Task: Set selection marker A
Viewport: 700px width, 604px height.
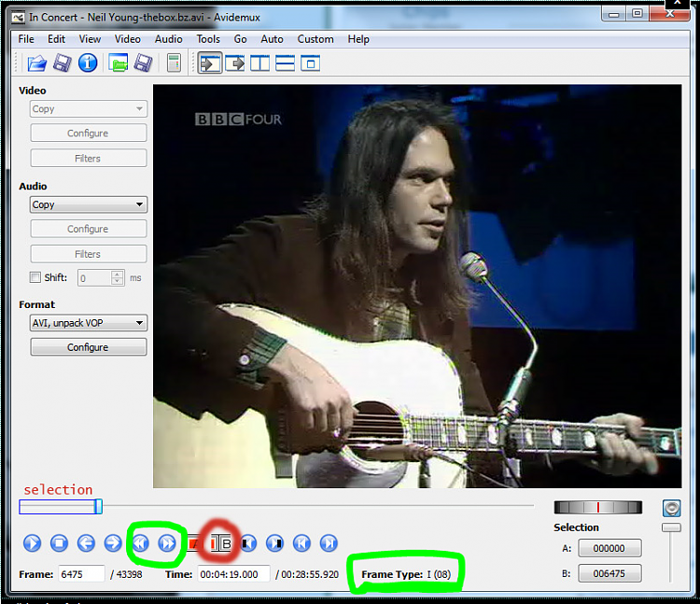Action: [x=194, y=543]
